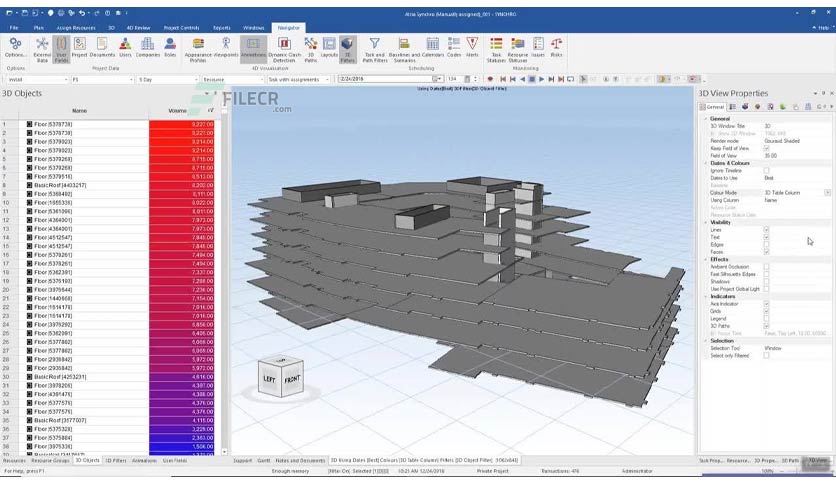
Task: Switch to the 4D Review tab
Action: [138, 28]
